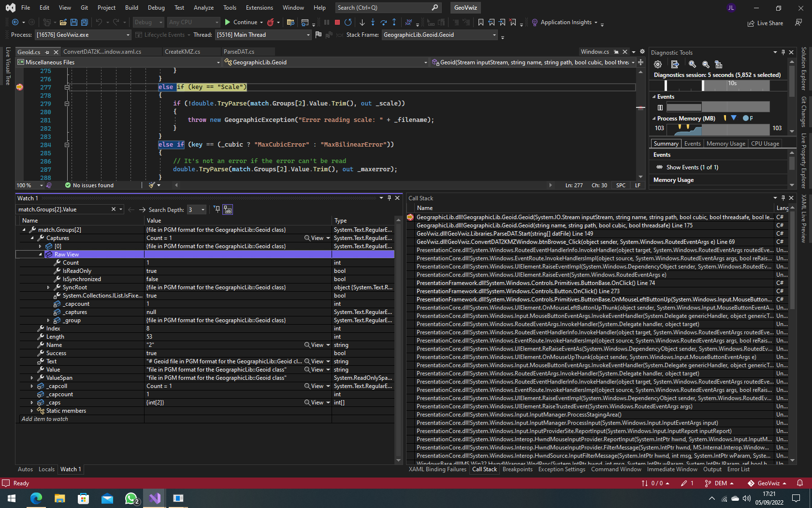Click the Live Share icon
The width and height of the screenshot is (812, 508).
tap(751, 23)
